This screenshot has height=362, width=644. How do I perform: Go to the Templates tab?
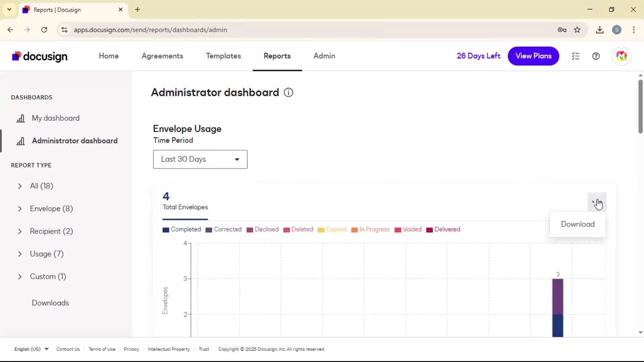(x=223, y=56)
